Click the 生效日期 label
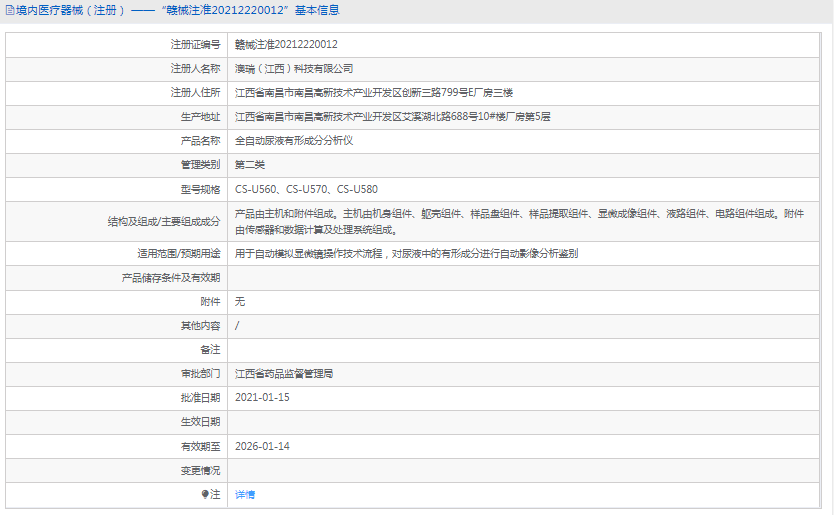The height and width of the screenshot is (515, 834). pos(200,422)
